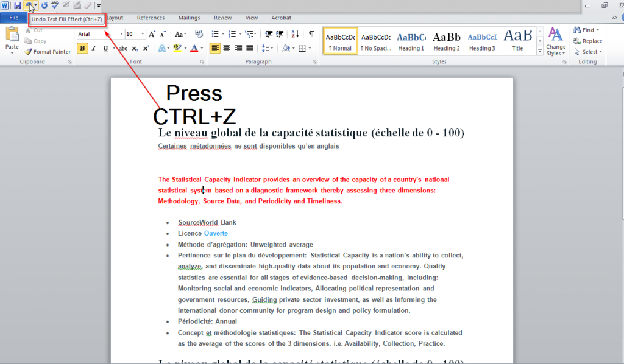Viewport: 624px width, 364px height.
Task: Click Replace in the Editing group
Action: tap(588, 41)
